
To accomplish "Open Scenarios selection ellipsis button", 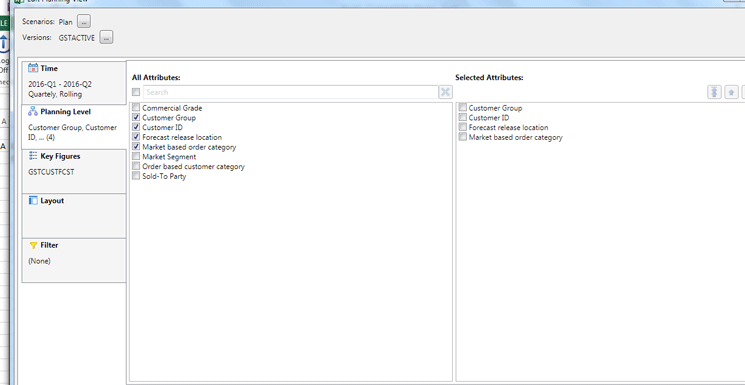I will pos(84,21).
